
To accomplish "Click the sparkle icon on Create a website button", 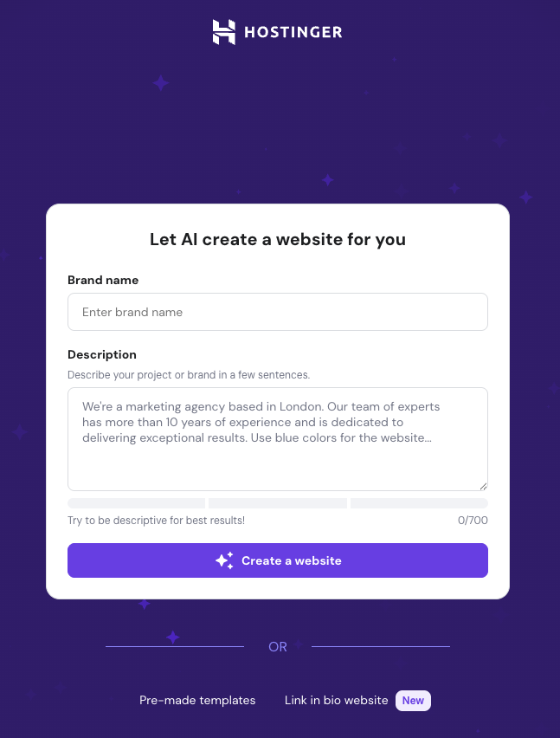I will pyautogui.click(x=225, y=560).
